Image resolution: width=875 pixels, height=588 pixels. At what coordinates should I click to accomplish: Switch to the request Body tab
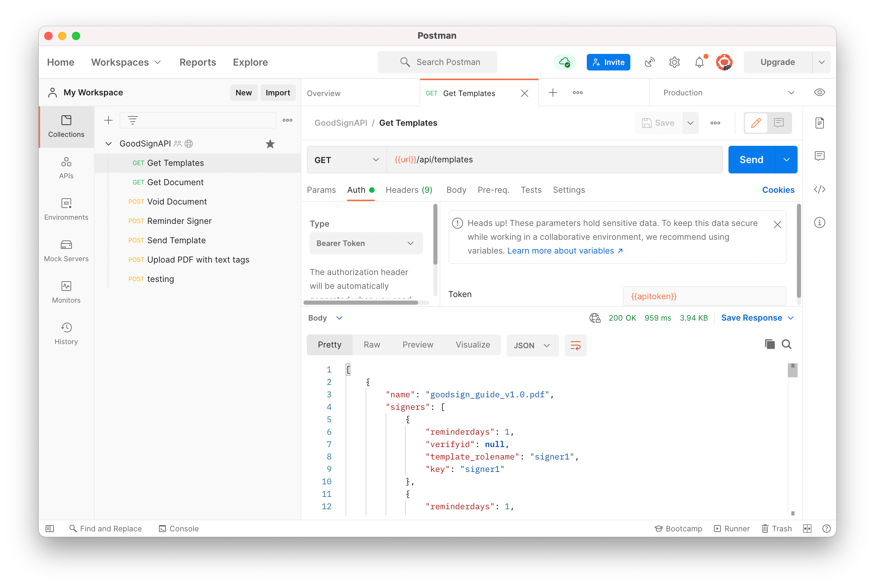456,190
